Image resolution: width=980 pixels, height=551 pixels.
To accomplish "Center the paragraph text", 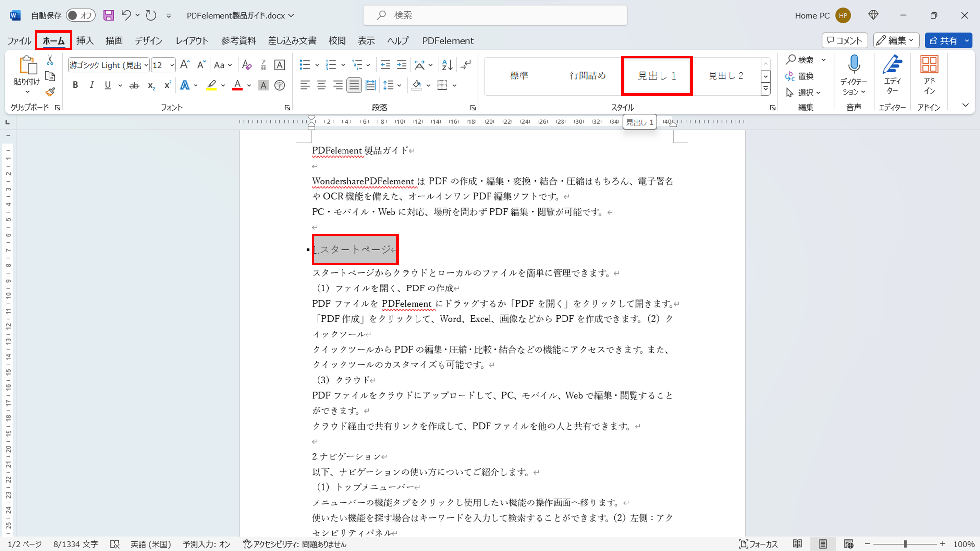I will pos(321,85).
